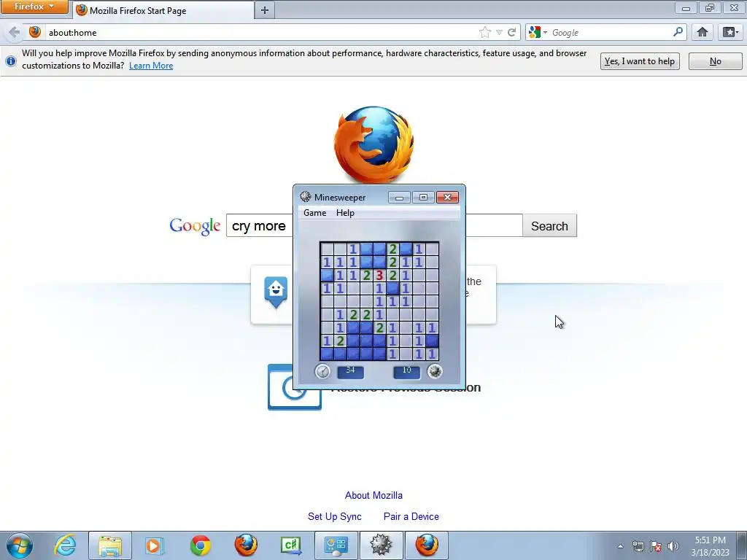The height and width of the screenshot is (560, 747).
Task: Open the Game menu in Minesweeper
Action: point(315,213)
